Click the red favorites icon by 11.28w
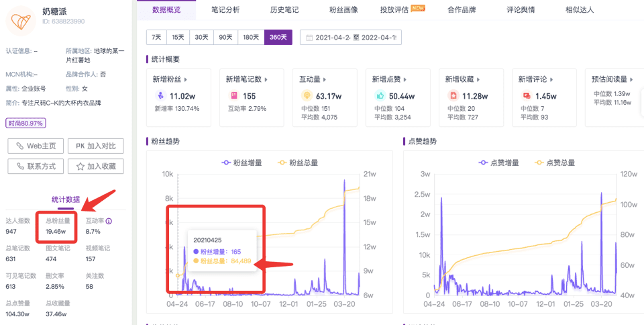The width and height of the screenshot is (644, 325). pos(453,96)
